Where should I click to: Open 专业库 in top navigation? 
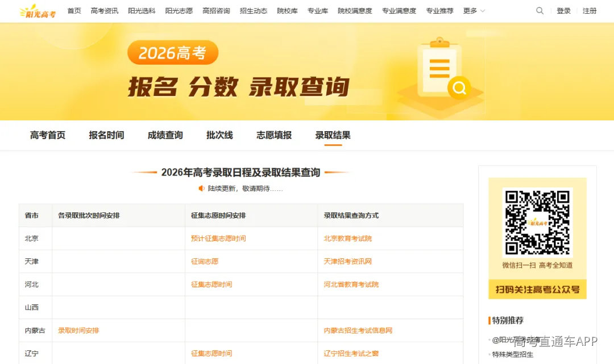pos(318,11)
